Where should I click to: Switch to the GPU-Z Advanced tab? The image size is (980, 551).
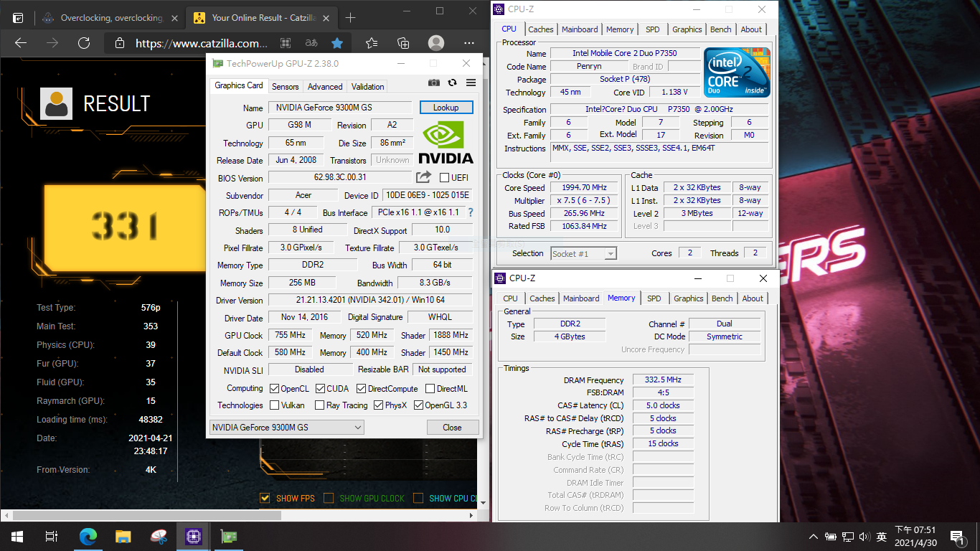(325, 86)
